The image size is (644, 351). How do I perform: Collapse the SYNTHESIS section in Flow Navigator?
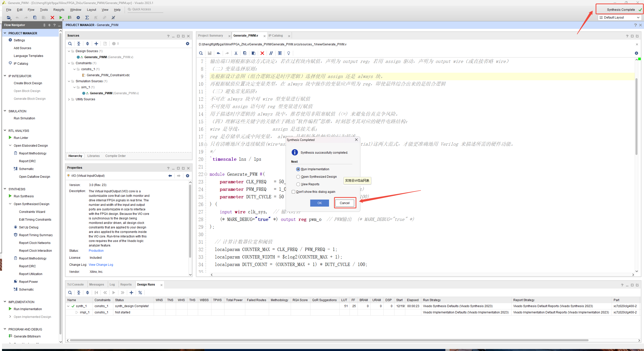(5, 189)
